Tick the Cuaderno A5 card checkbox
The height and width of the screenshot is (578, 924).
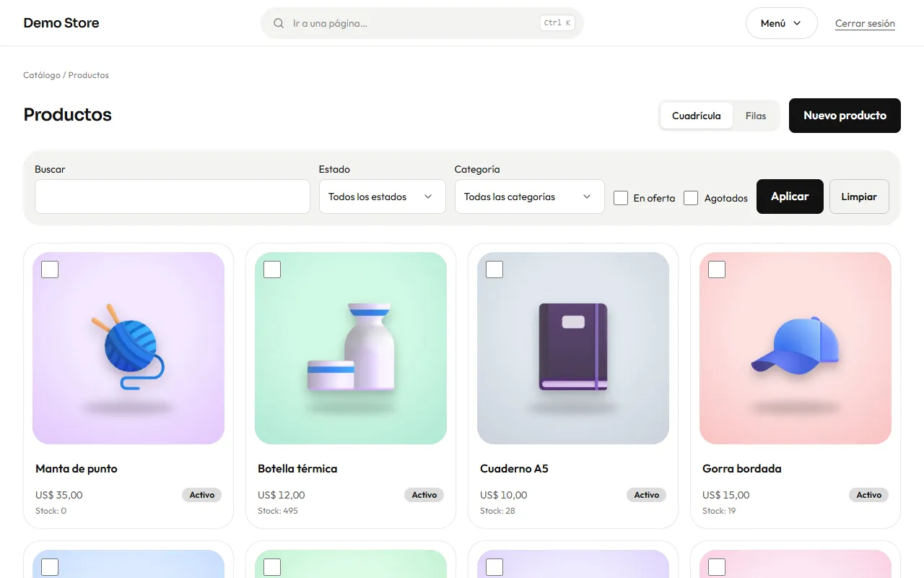tap(494, 269)
